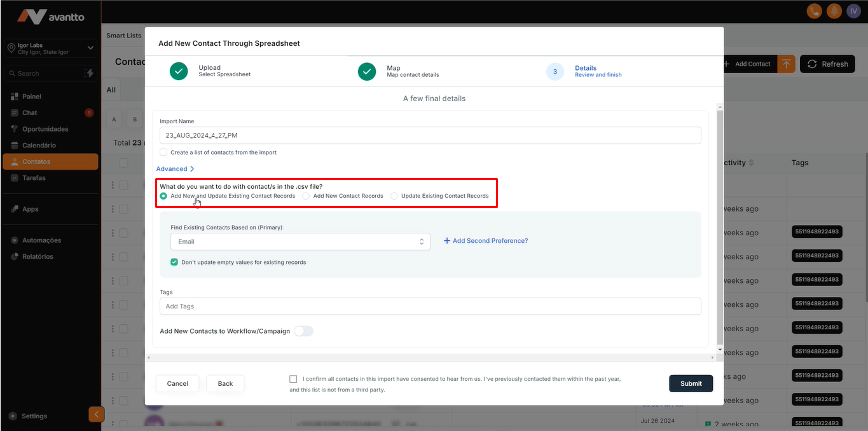Open the notifications bell icon
Viewport: 868px width, 431px height.
tap(834, 11)
